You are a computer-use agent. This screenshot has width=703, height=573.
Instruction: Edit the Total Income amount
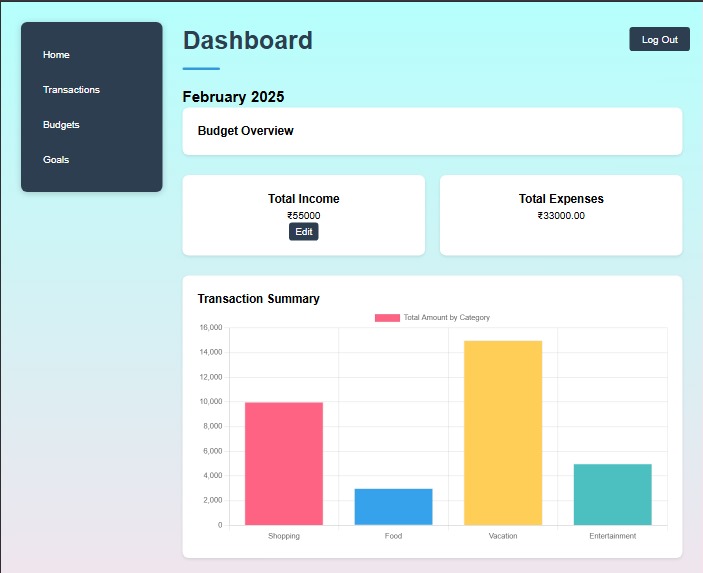[303, 232]
